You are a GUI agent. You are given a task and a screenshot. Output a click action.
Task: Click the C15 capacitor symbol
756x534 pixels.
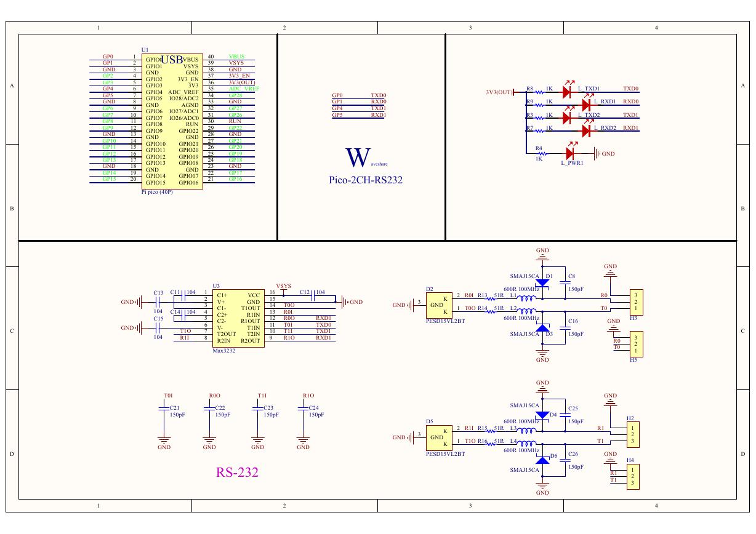158,328
